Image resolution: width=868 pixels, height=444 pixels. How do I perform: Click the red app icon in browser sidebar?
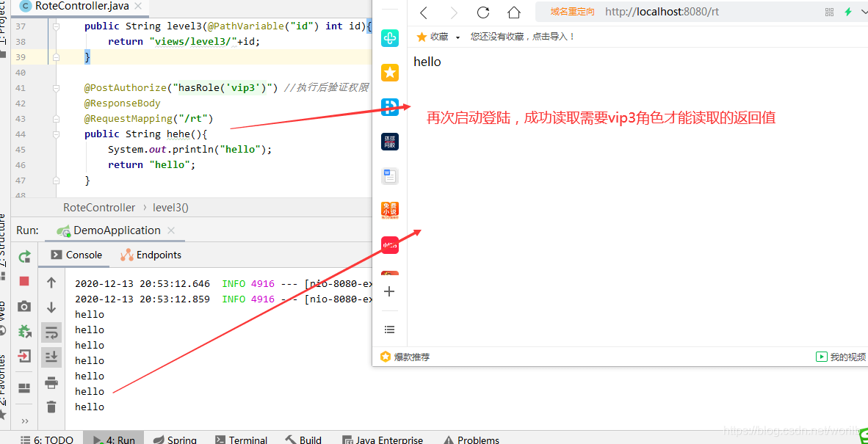point(390,245)
